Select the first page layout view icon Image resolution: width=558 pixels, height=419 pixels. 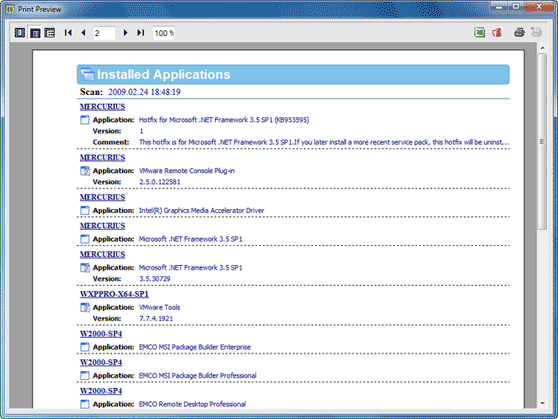[x=20, y=33]
